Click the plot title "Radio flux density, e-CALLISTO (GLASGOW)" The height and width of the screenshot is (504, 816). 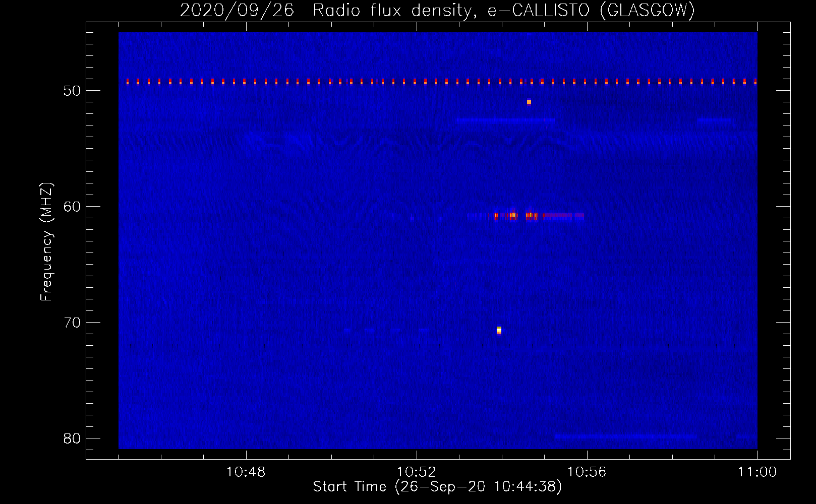(x=503, y=10)
